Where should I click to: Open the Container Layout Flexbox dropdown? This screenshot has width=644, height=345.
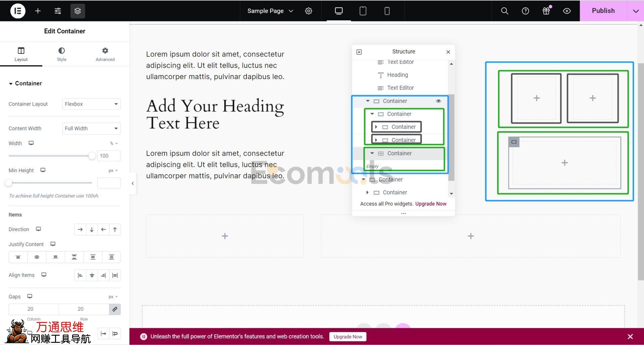(91, 104)
